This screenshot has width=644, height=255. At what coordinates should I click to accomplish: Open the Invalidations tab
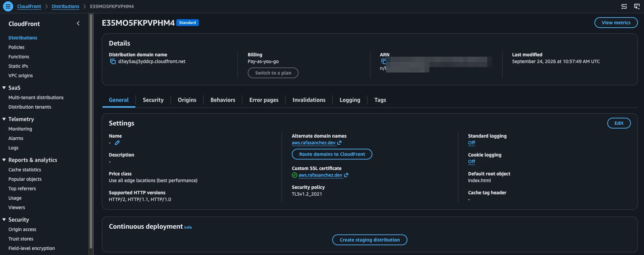[309, 100]
